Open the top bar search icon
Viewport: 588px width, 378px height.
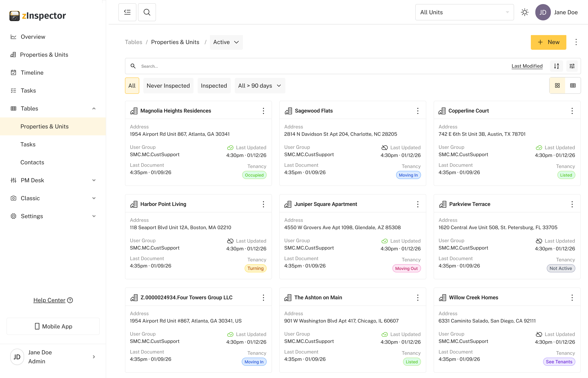tap(147, 12)
